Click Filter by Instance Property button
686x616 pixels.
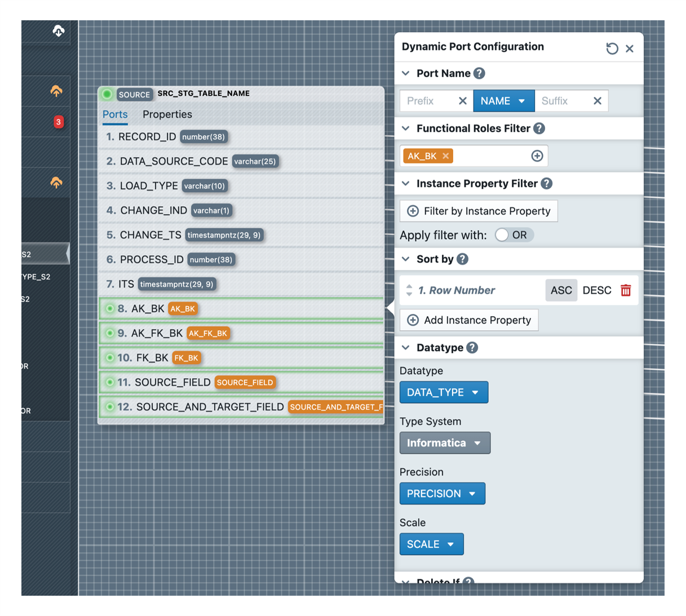(479, 211)
